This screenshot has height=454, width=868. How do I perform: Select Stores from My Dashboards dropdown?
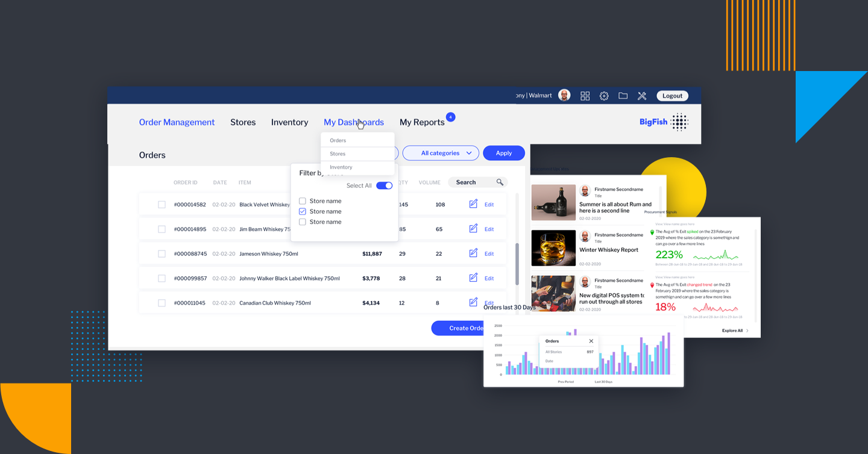pos(338,154)
